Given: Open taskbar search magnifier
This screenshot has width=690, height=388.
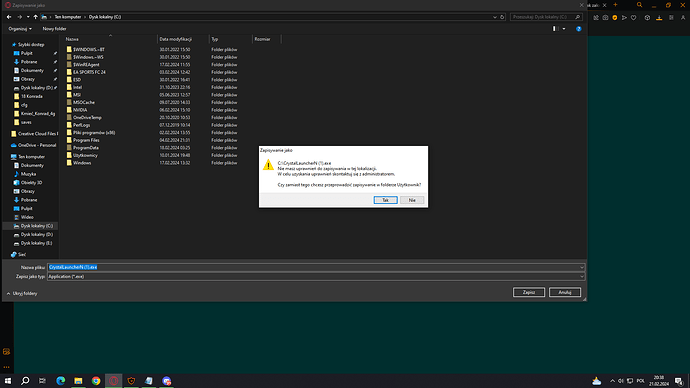Looking at the screenshot, I should [25, 381].
